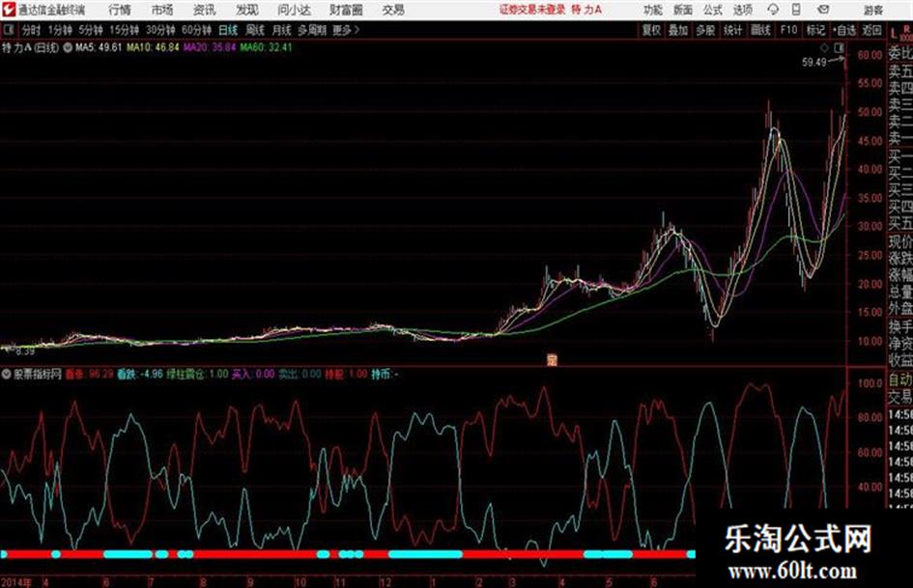The width and height of the screenshot is (913, 588).
Task: Switch to 15分钟 period tab
Action: (125, 30)
